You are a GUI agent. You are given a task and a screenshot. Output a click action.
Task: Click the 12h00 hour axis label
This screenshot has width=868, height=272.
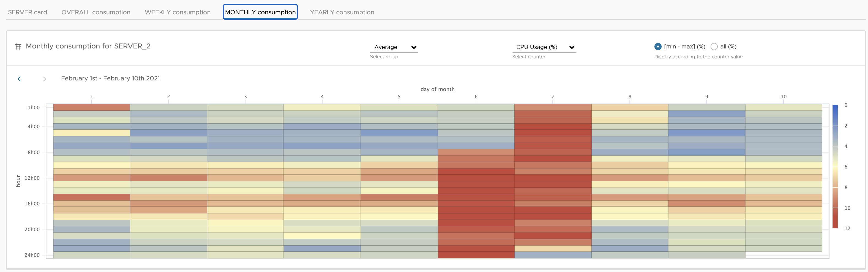(x=32, y=178)
